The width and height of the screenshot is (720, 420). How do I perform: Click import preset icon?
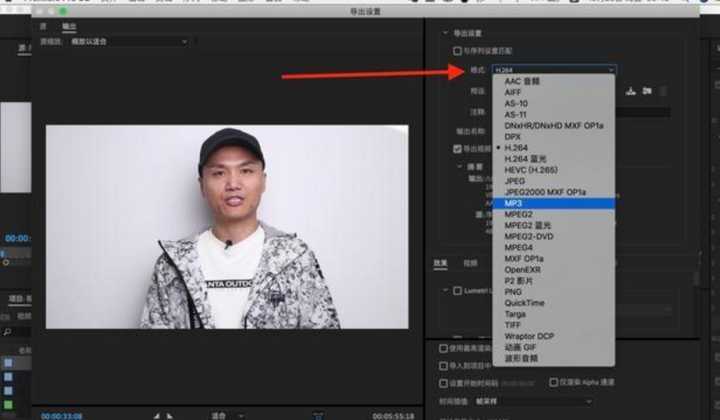(x=647, y=91)
